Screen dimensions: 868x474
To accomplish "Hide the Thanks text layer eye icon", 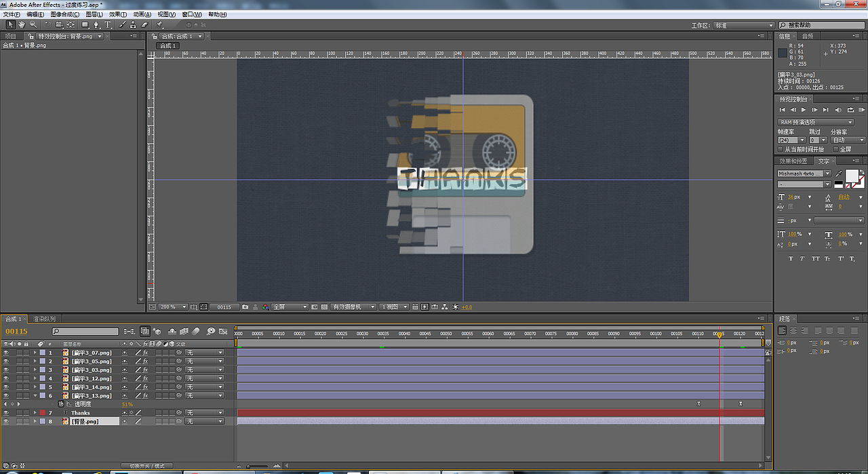I will [6, 412].
